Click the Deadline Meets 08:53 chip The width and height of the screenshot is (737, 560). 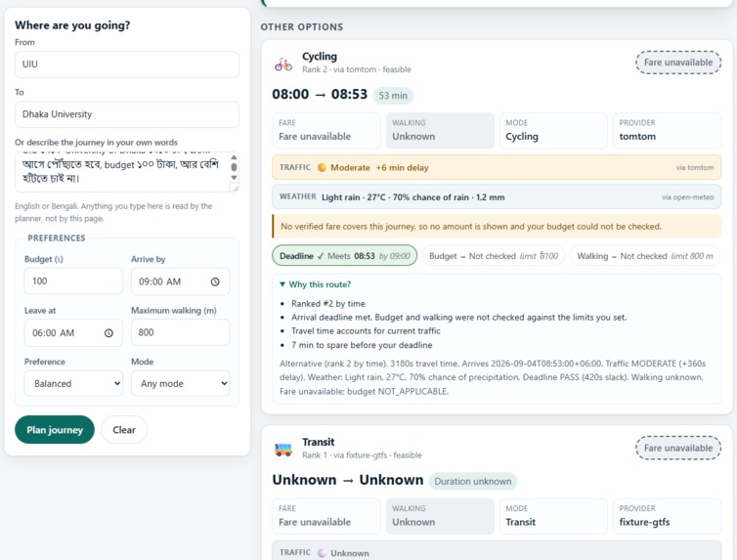point(344,256)
